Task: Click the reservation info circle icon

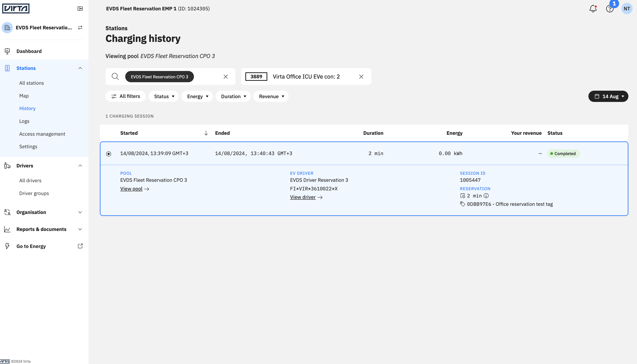Action: [x=486, y=195]
